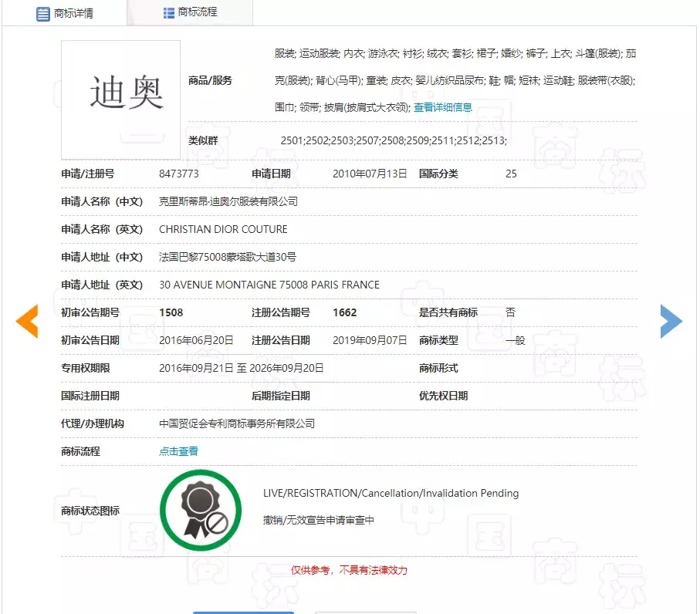The width and height of the screenshot is (700, 614).
Task: Click the 优先权日期 label
Action: [x=443, y=396]
